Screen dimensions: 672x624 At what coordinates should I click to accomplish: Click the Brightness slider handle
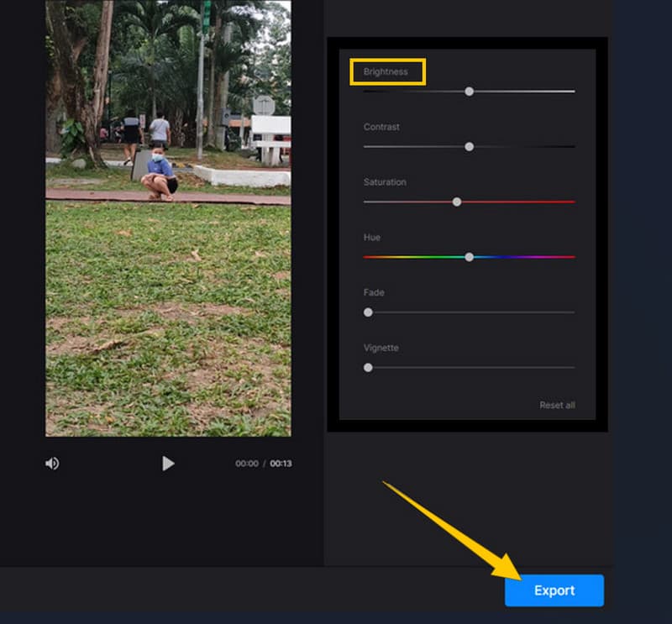pyautogui.click(x=470, y=92)
